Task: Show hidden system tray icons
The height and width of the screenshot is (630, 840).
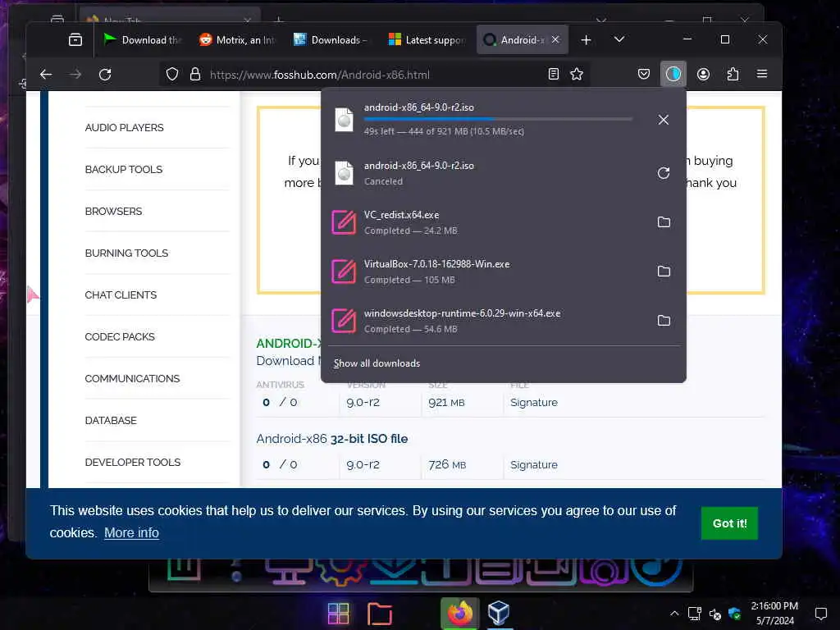Action: (x=674, y=614)
